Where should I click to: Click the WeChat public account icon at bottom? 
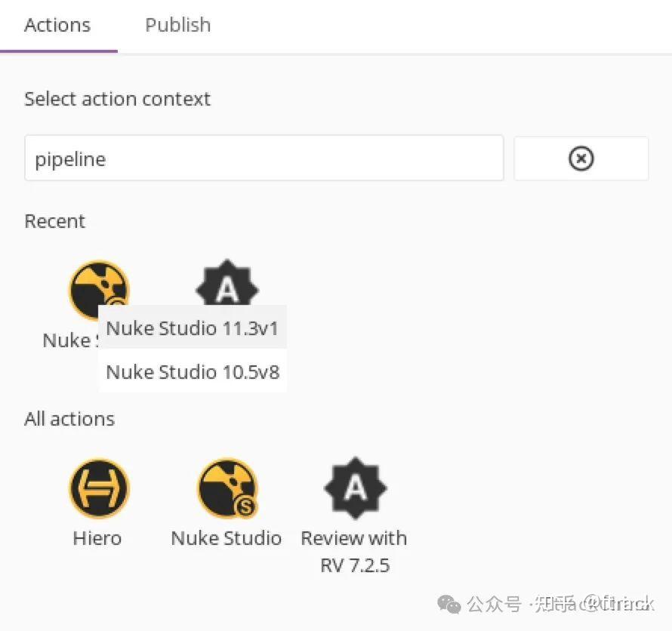449,605
